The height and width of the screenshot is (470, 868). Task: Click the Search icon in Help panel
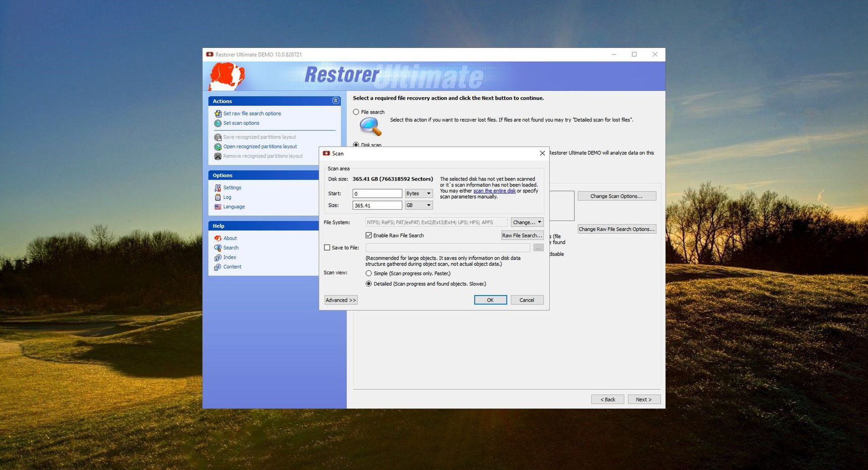coord(218,248)
